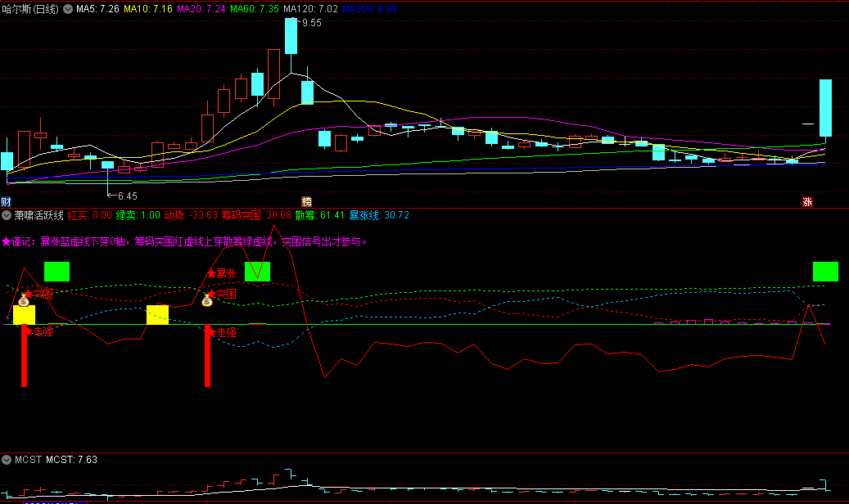Screen dimensions: 849x504
Task: Click the 萧啸活跃线 indicator name
Action: click(39, 215)
